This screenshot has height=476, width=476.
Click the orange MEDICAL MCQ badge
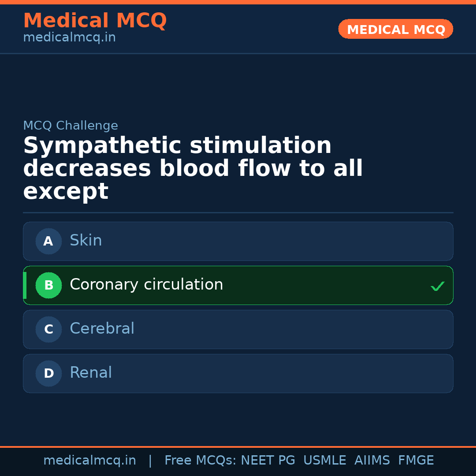tap(395, 29)
